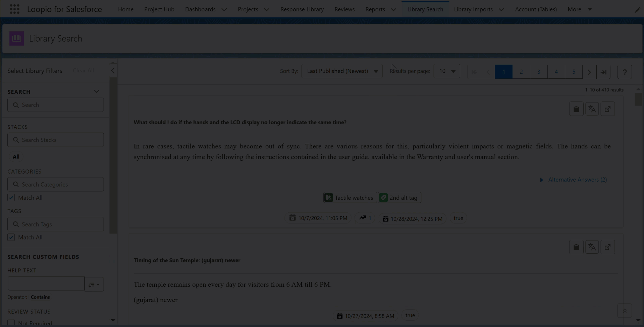644x327 pixels.
Task: Jump to last page of results
Action: 603,72
